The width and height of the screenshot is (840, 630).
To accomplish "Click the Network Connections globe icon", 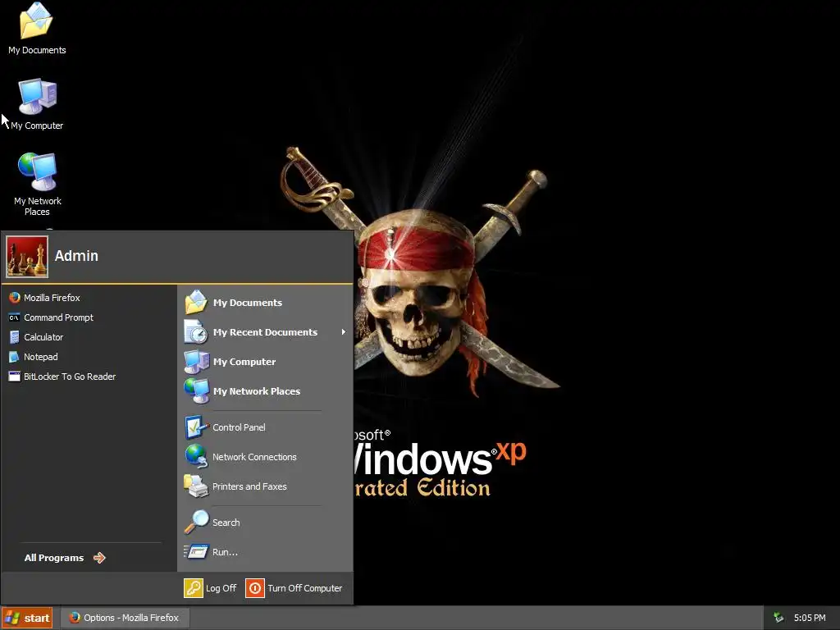I will (196, 457).
